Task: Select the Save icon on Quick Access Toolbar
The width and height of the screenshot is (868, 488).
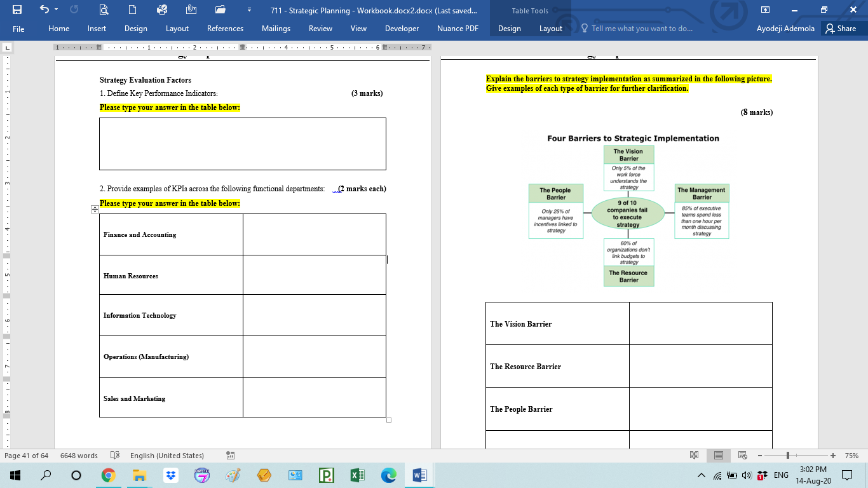Action: click(17, 10)
